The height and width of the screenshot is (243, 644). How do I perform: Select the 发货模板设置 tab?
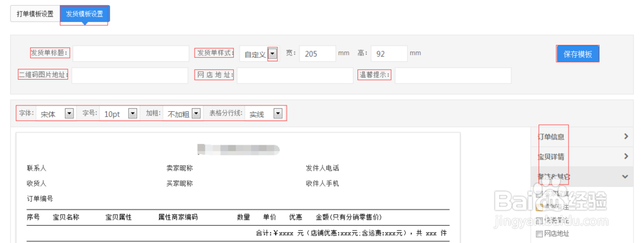point(84,14)
